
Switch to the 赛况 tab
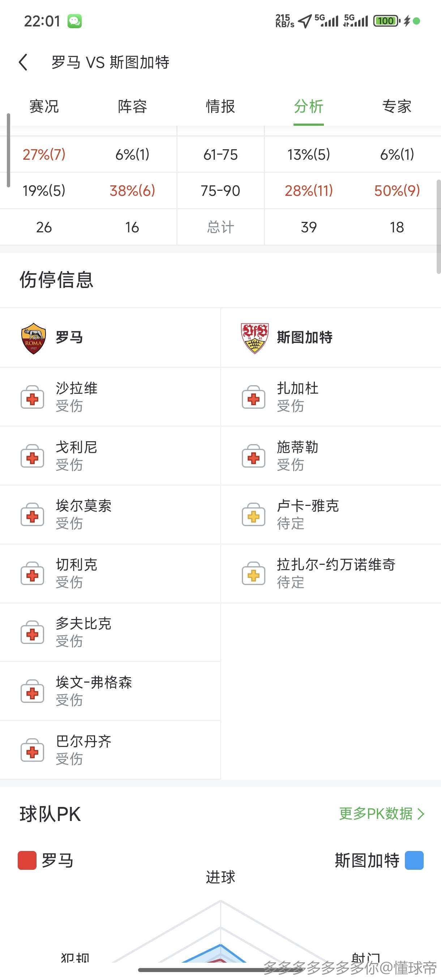(x=44, y=107)
